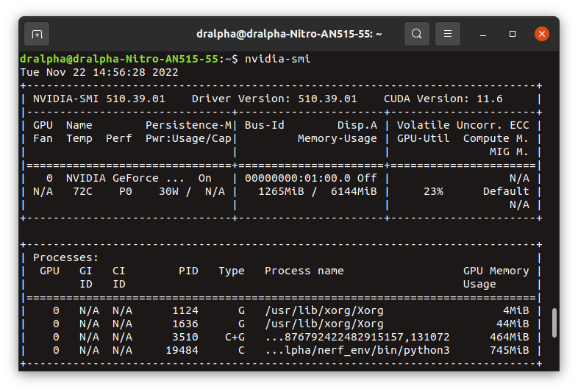578x392 pixels.
Task: Click PID 19484
Action: click(x=182, y=351)
